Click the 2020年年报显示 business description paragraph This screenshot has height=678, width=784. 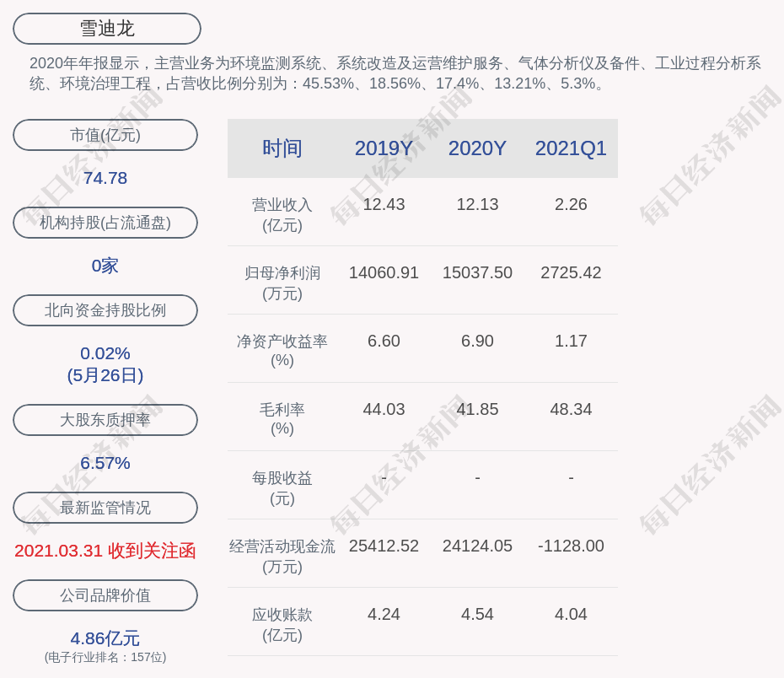pos(395,73)
